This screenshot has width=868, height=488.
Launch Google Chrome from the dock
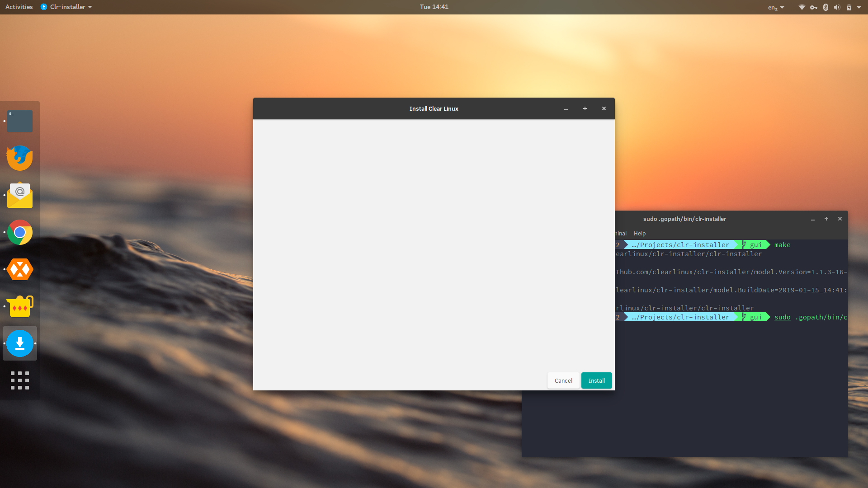coord(20,232)
